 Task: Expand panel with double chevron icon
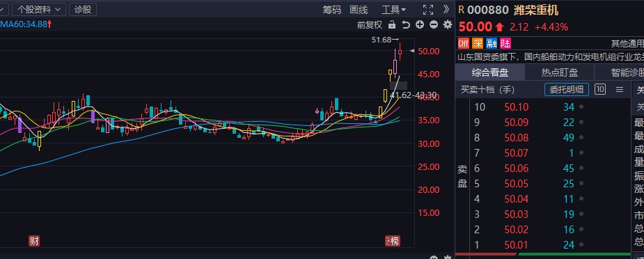[x=446, y=10]
